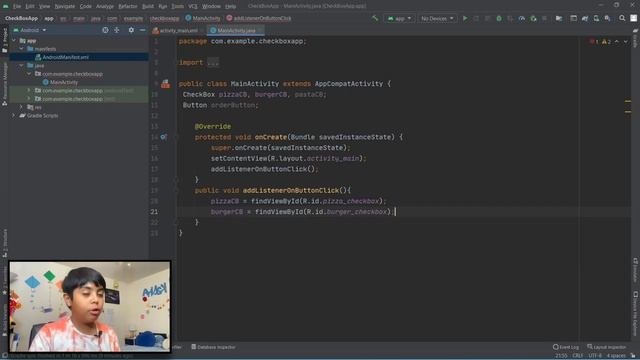Click the override gutter icon beside onCreate
640x360 pixels.
(x=163, y=137)
